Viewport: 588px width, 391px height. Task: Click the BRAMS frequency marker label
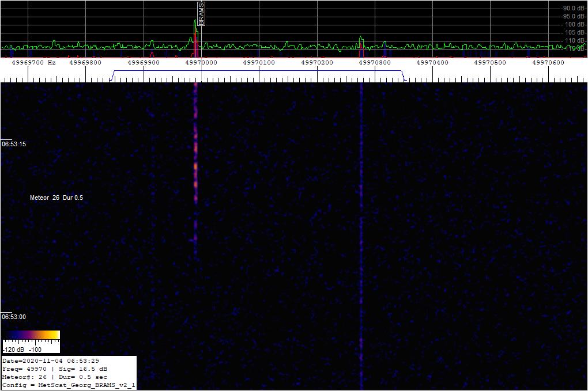tap(201, 14)
